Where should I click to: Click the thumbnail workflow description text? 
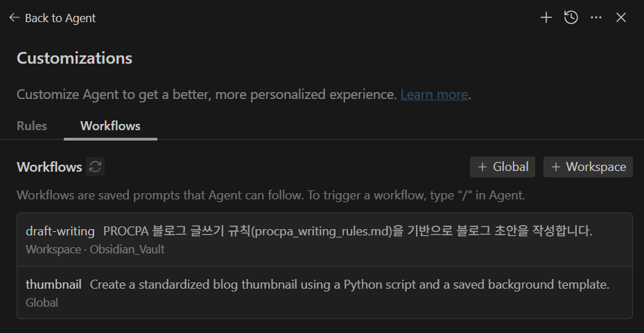349,285
